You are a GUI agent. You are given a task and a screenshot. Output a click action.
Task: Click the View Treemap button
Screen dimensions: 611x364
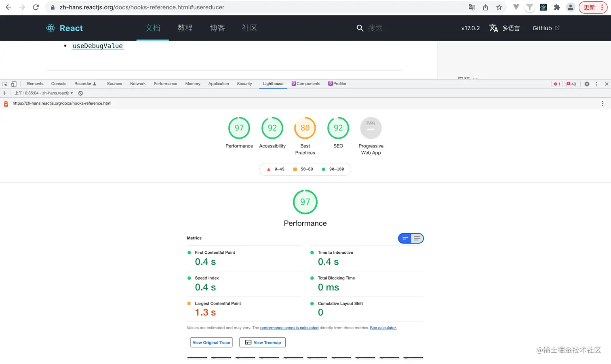[263, 343]
